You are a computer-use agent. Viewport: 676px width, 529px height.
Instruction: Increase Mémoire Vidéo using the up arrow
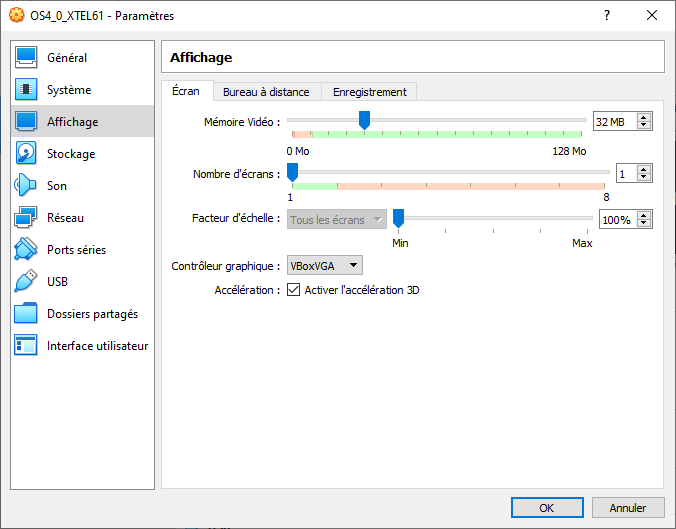click(644, 117)
